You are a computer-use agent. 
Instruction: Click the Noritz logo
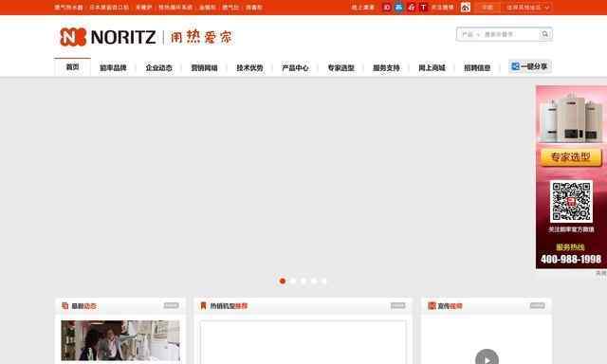pyautogui.click(x=107, y=37)
